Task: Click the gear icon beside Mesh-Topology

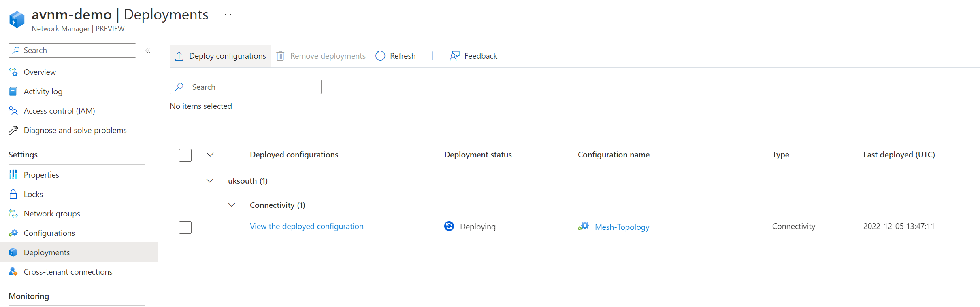Action: pyautogui.click(x=583, y=227)
